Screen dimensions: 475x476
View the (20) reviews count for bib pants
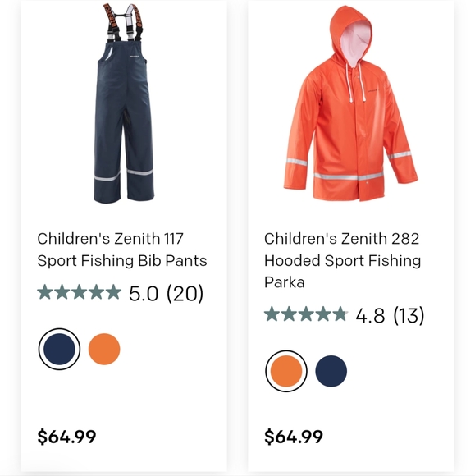185,294
